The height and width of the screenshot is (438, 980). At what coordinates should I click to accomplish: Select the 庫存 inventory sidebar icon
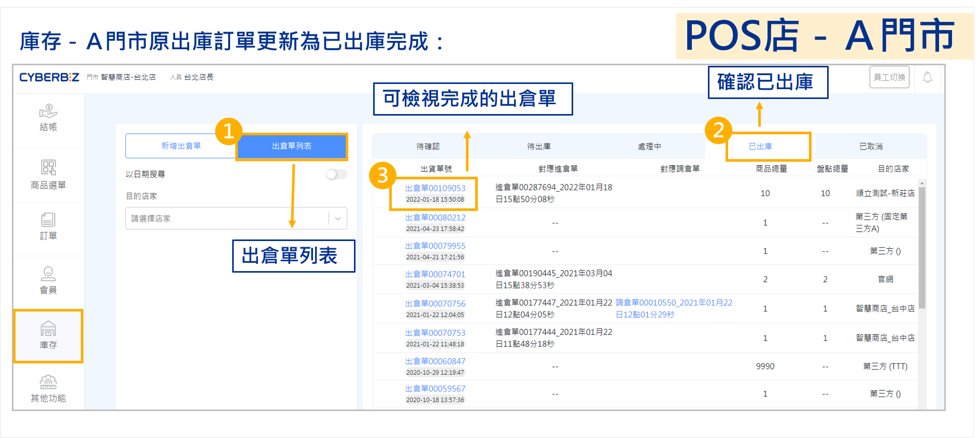[x=48, y=335]
